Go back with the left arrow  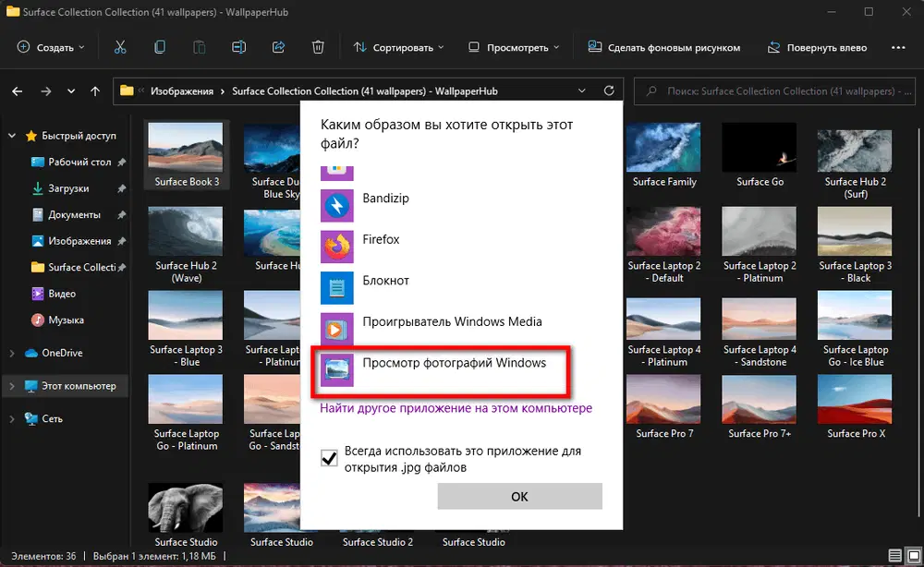(x=17, y=91)
